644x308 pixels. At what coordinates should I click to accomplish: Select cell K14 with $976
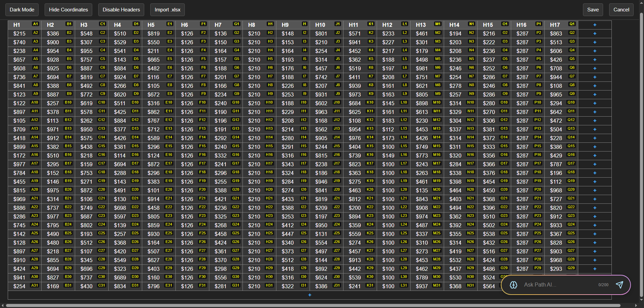(x=360, y=138)
